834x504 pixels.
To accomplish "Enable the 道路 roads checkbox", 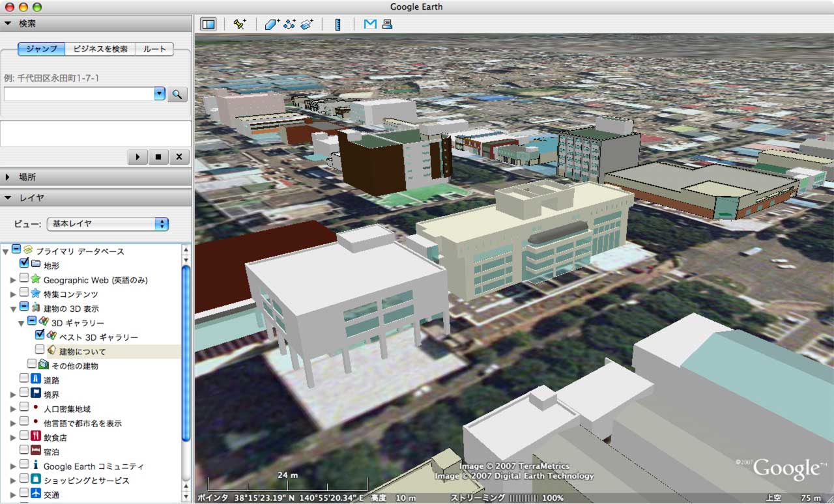I will pos(24,378).
